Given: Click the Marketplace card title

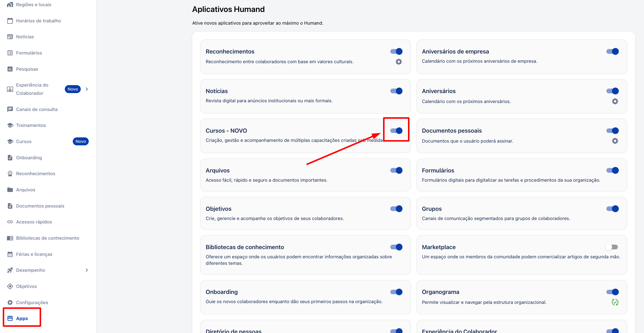Looking at the screenshot, I should (x=439, y=247).
